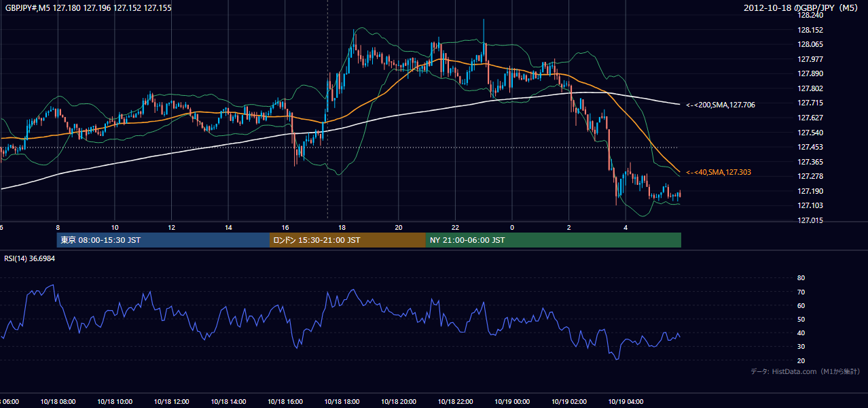Click price axis value 128.240
Screen dimensions: 868x408
pos(809,15)
